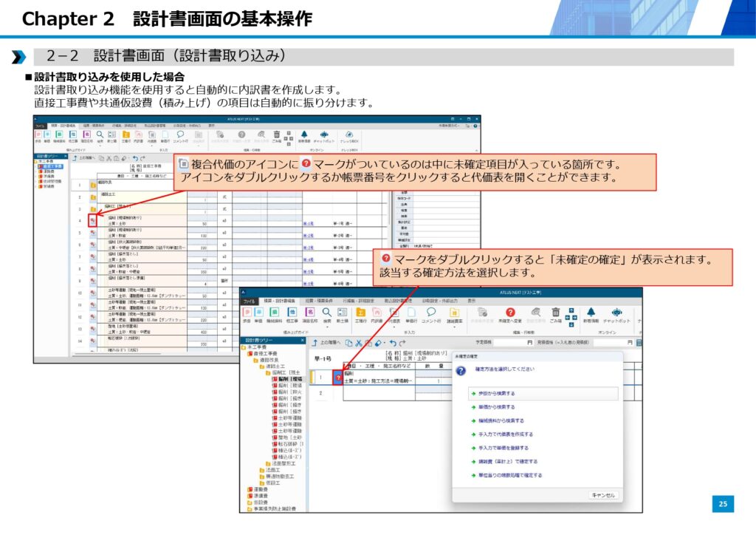Click the undo arrow in lower toolbar
Image resolution: width=756 pixels, height=535 pixels.
coord(393,343)
